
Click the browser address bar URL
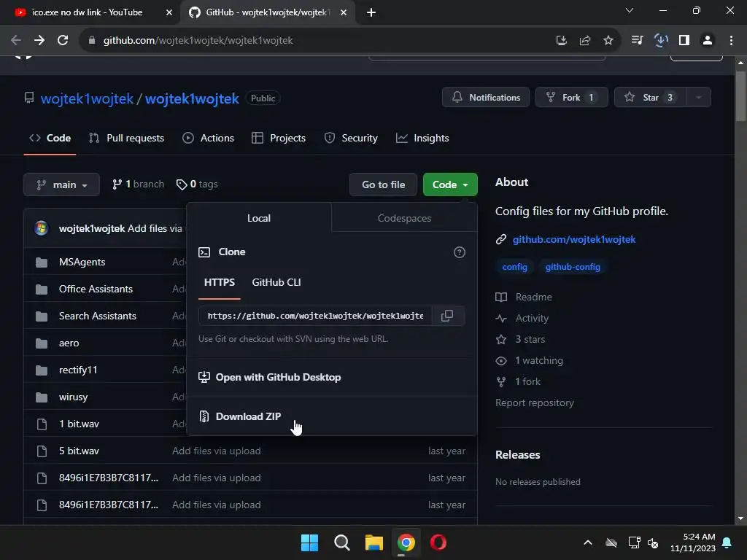coord(198,41)
